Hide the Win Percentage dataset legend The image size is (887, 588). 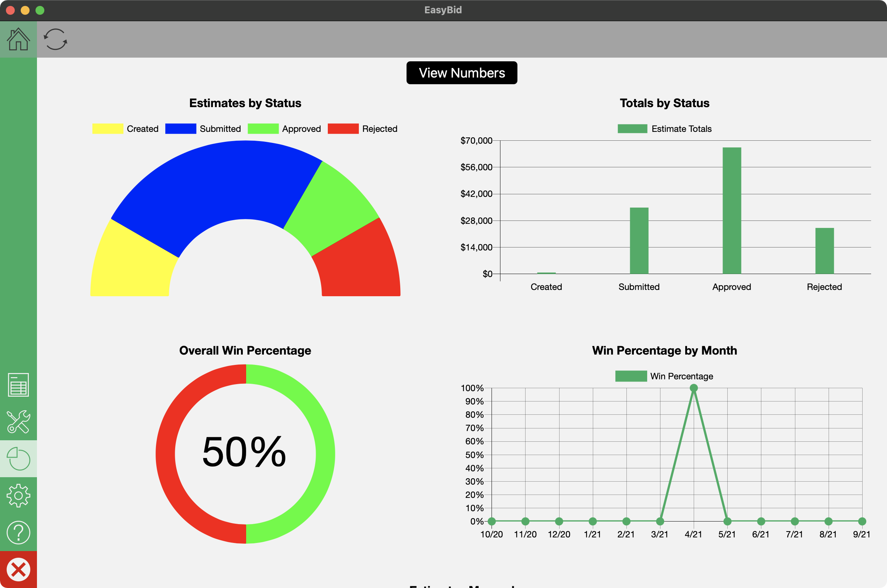click(681, 376)
